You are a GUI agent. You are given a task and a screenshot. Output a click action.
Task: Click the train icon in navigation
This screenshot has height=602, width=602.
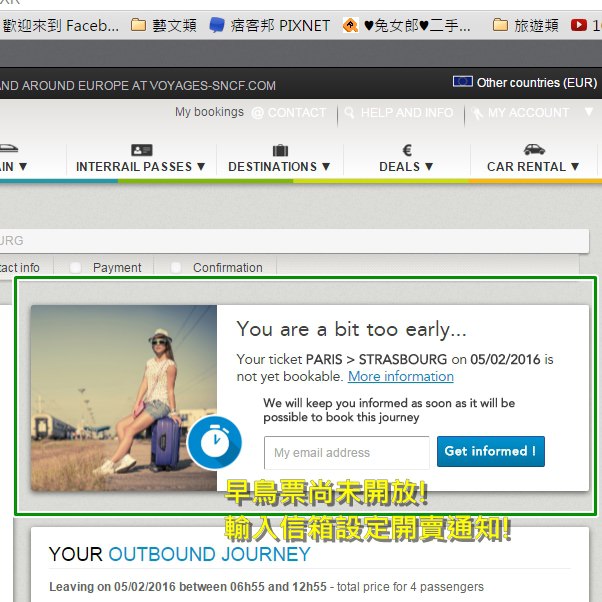coord(8,149)
